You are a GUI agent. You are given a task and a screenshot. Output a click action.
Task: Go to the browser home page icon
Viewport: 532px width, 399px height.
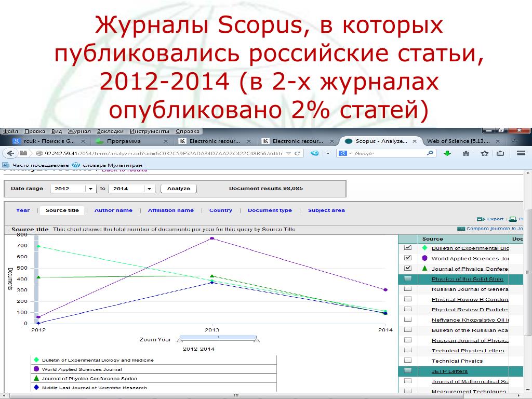click(466, 153)
